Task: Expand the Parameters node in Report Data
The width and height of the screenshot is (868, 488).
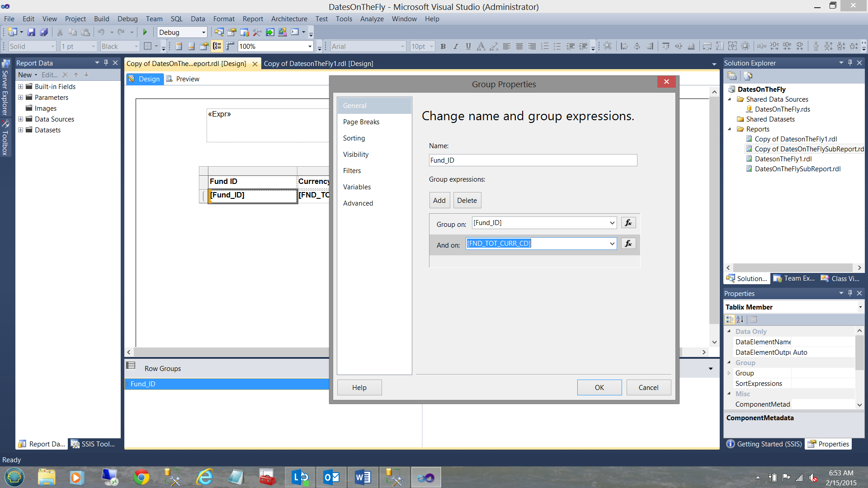Action: point(20,98)
